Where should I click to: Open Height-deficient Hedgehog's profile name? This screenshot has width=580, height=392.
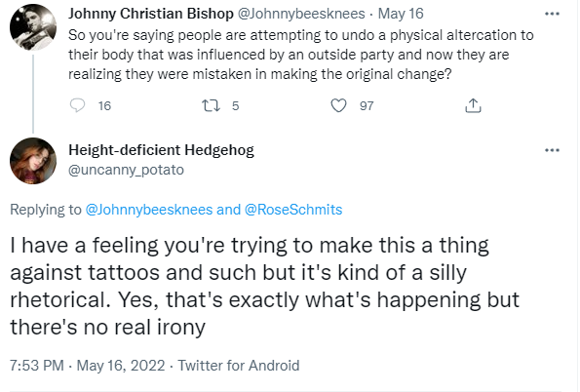click(x=161, y=150)
